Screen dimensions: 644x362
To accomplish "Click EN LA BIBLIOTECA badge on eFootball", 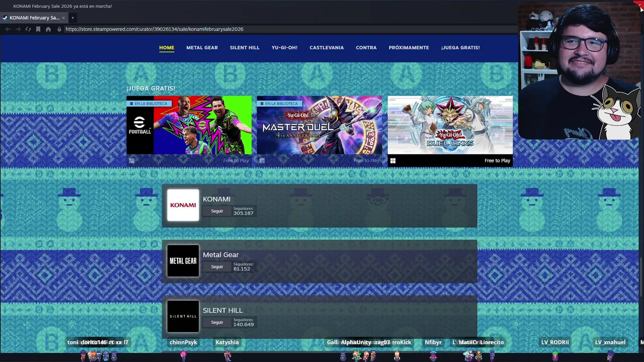I will (149, 104).
